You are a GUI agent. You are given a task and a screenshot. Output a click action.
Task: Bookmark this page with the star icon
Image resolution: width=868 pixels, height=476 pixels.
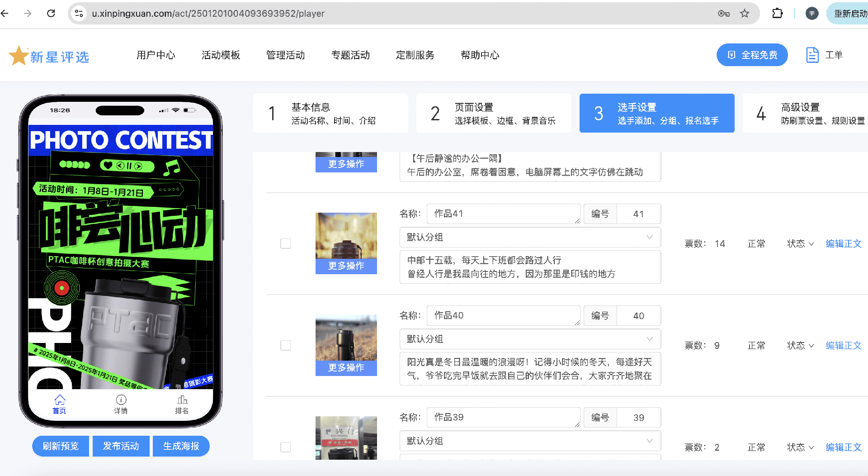[745, 14]
